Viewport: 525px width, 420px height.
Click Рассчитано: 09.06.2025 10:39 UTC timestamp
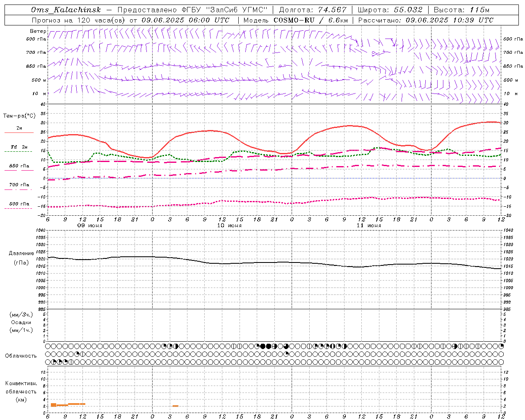(426, 20)
